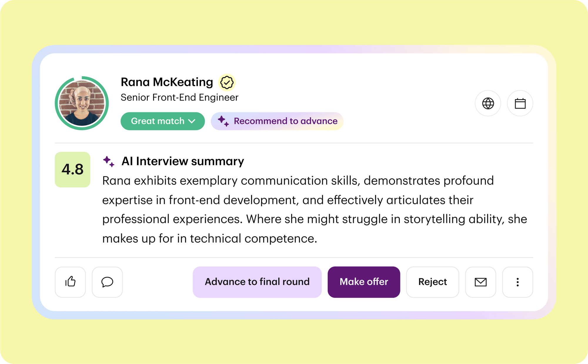The height and width of the screenshot is (364, 588).
Task: Click the Senior Front-End Engineer title
Action: click(x=179, y=97)
